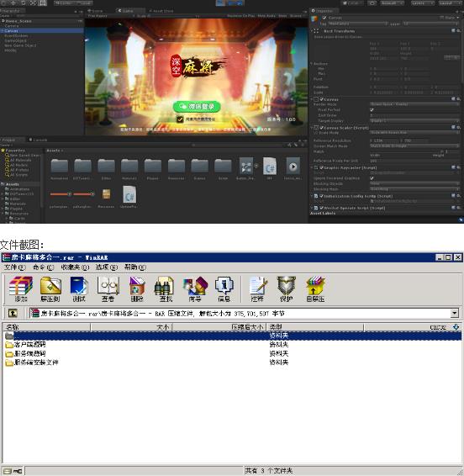Open the archive path dropdown arrow
464x476 pixels.
[x=454, y=313]
